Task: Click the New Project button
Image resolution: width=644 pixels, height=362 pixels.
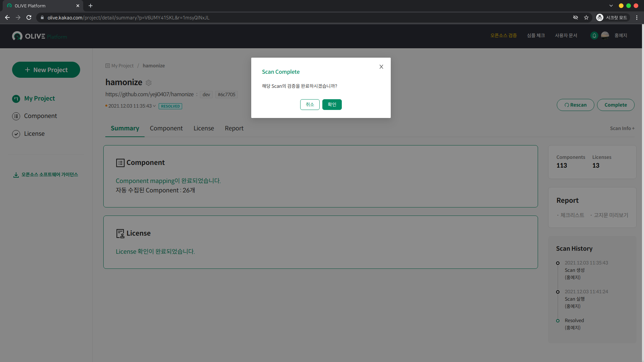Action: (46, 70)
